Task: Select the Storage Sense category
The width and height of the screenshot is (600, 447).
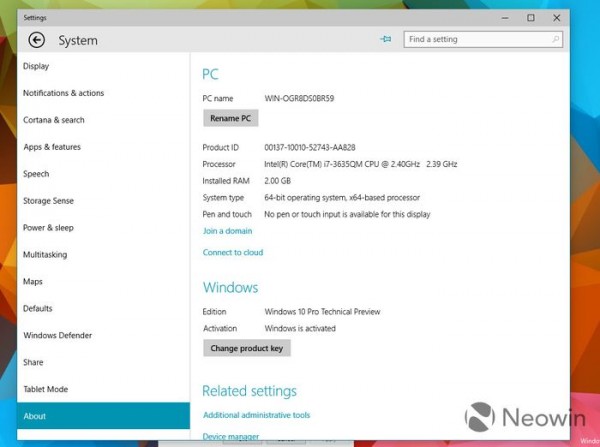Action: tap(48, 201)
